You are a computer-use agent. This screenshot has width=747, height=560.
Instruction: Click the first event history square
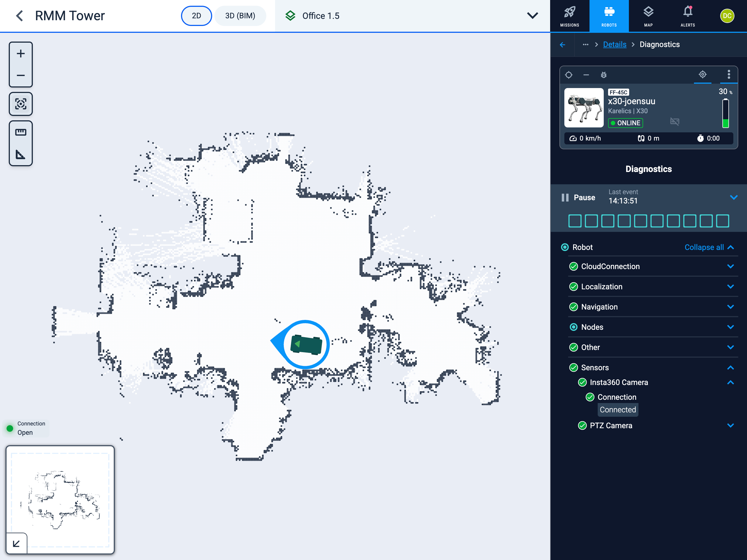tap(575, 221)
